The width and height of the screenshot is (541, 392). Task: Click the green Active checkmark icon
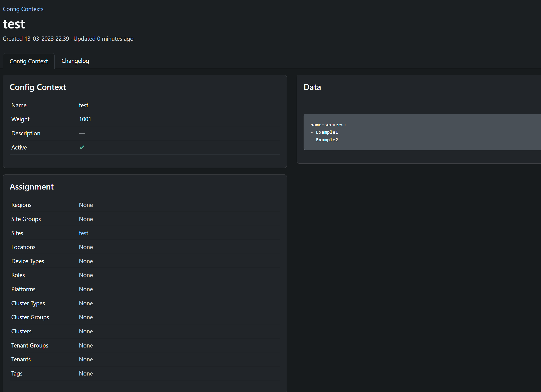point(82,147)
